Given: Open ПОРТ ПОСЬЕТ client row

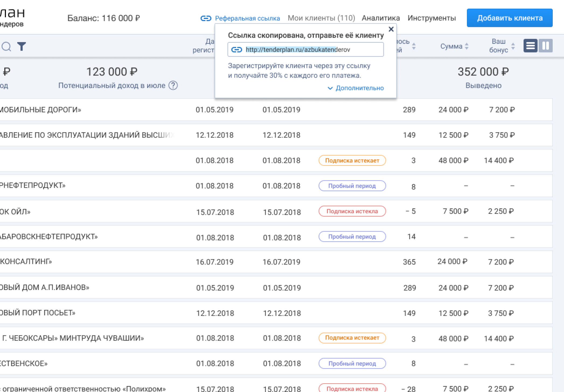Looking at the screenshot, I should (x=276, y=313).
